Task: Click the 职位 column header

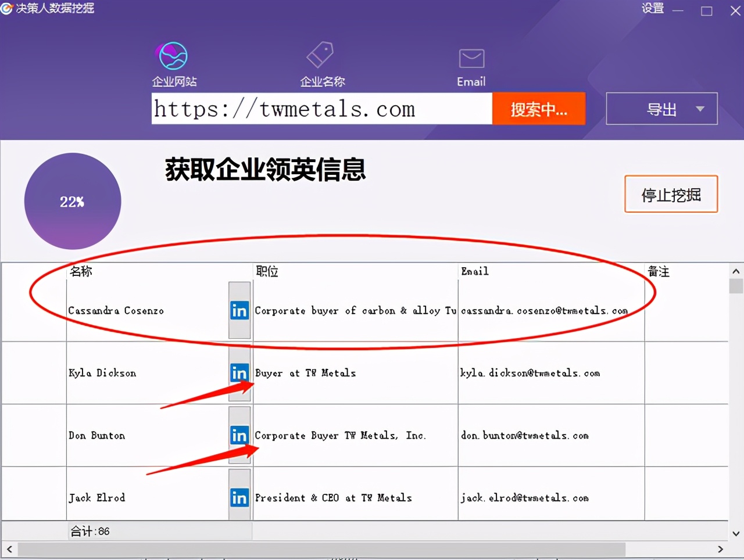Action: (267, 271)
